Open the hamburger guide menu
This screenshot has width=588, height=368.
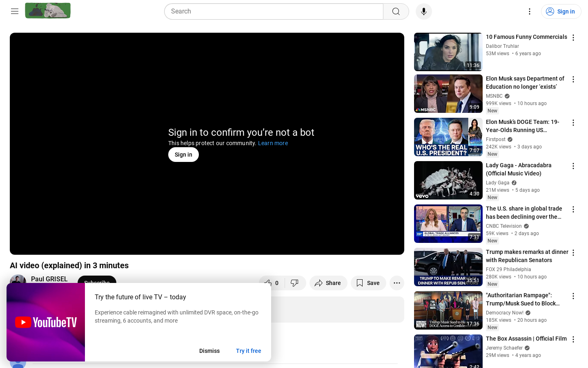point(15,11)
